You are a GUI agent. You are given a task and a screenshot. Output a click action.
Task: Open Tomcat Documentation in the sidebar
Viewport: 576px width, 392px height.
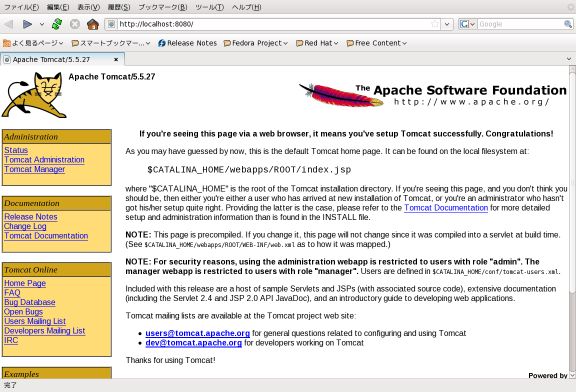pyautogui.click(x=46, y=236)
